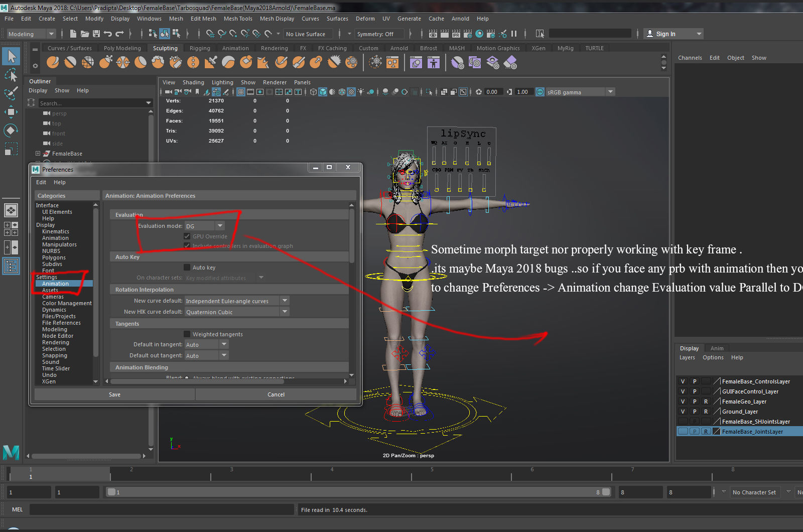The width and height of the screenshot is (803, 532).
Task: Toggle the Auto key checkbox
Action: [187, 268]
